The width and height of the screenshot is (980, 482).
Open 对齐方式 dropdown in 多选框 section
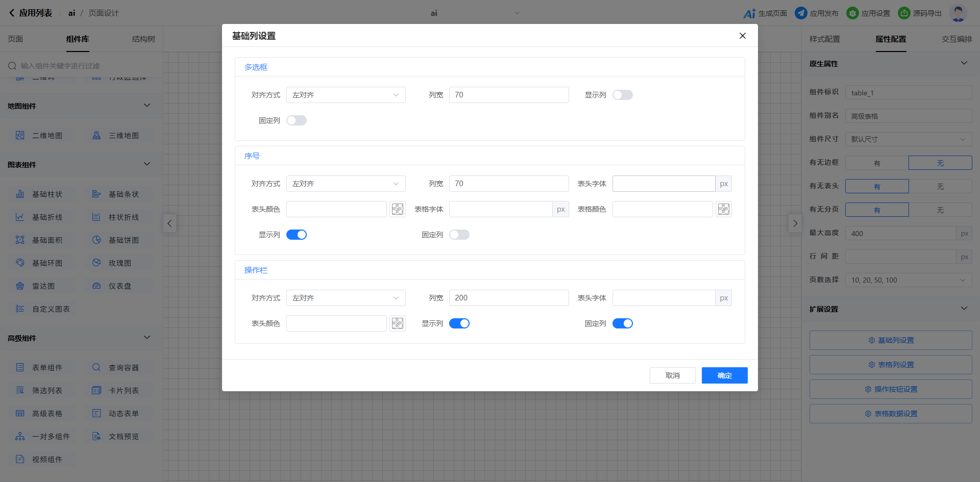coord(346,95)
